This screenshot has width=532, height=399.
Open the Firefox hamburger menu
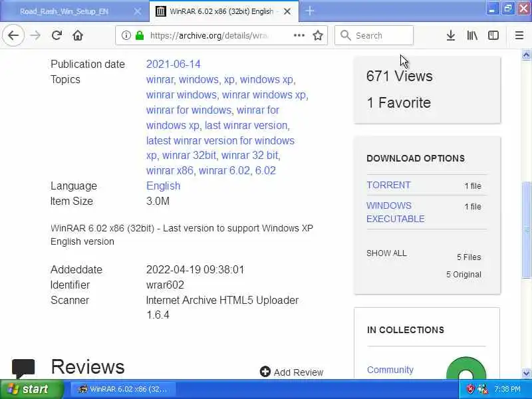(x=519, y=35)
